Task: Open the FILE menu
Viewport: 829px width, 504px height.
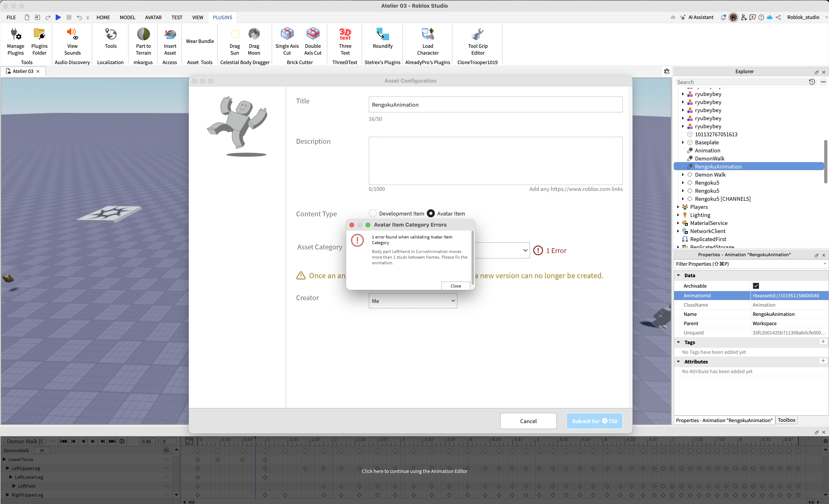Action: click(x=11, y=17)
